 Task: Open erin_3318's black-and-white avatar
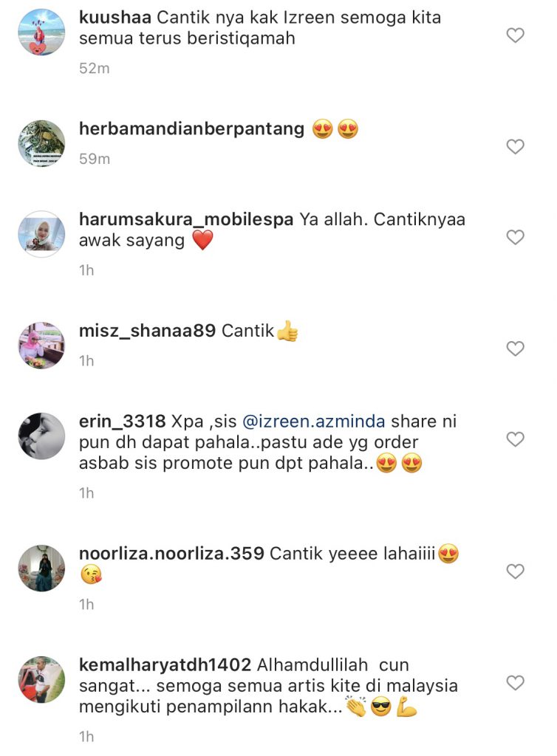(x=41, y=436)
